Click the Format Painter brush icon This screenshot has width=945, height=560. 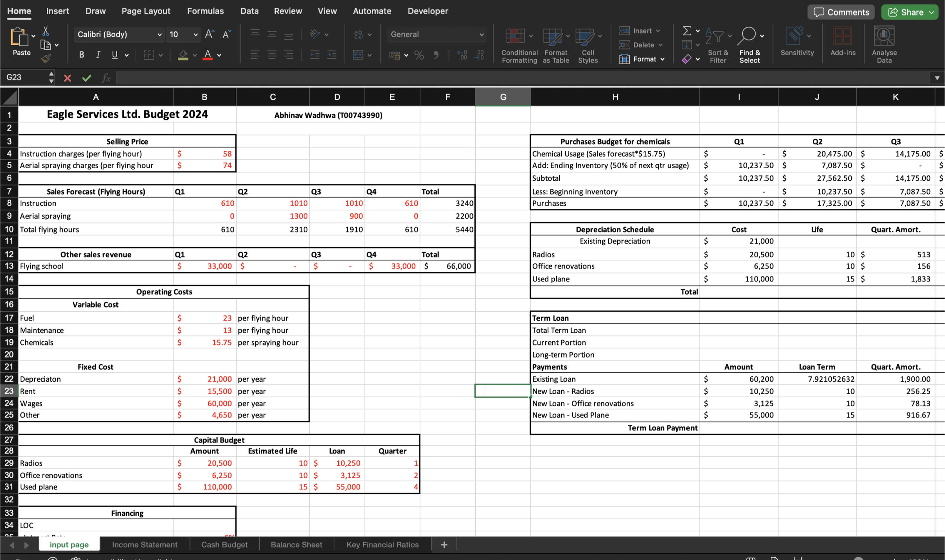click(x=46, y=58)
